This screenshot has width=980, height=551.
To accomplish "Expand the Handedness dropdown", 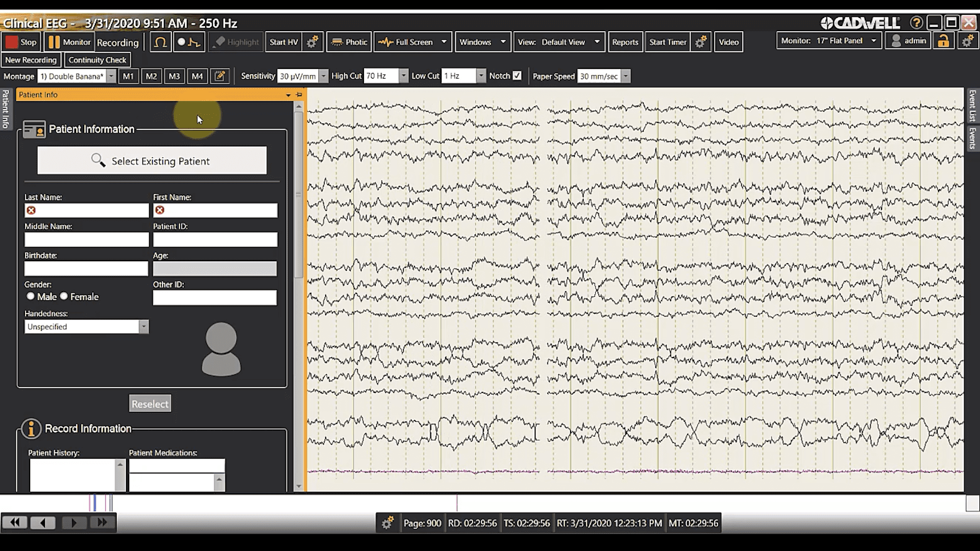I will (x=143, y=327).
